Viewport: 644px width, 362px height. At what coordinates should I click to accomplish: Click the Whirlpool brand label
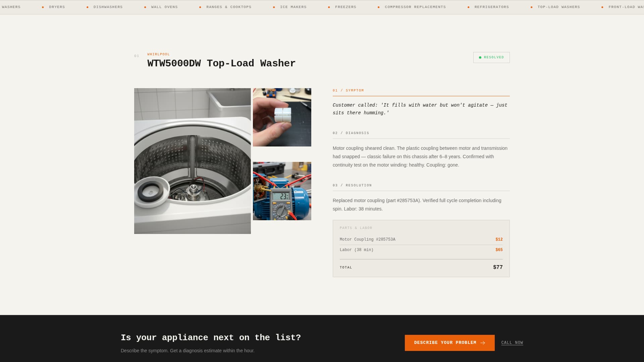point(159,54)
